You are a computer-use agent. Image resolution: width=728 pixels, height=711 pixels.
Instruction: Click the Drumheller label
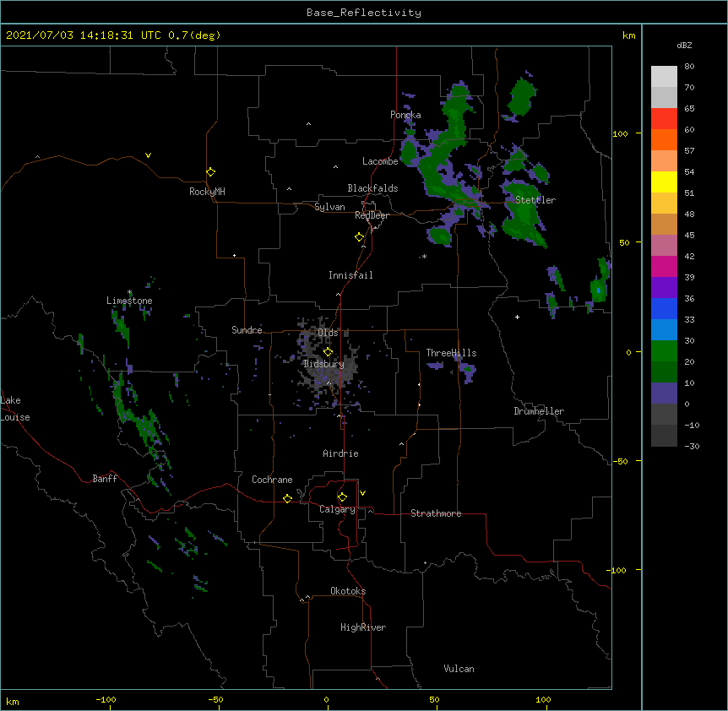(x=539, y=411)
